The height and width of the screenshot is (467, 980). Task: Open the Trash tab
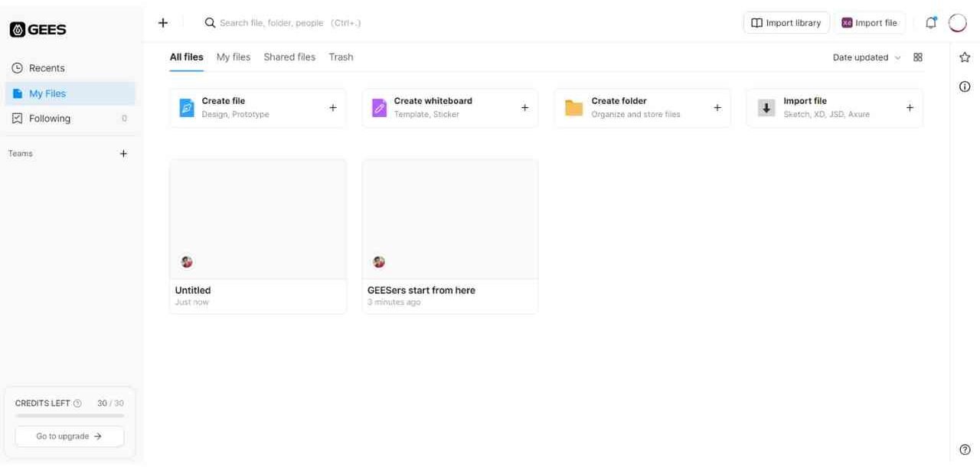341,57
